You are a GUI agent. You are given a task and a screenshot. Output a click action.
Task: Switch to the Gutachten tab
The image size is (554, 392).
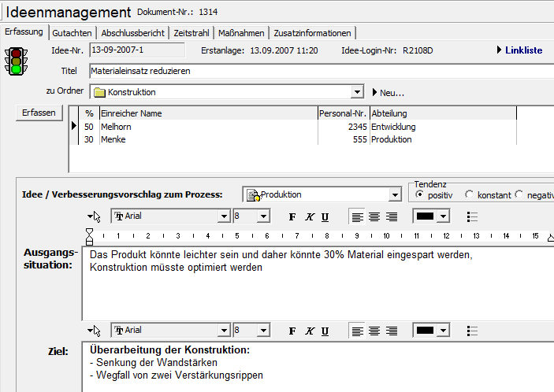[73, 33]
